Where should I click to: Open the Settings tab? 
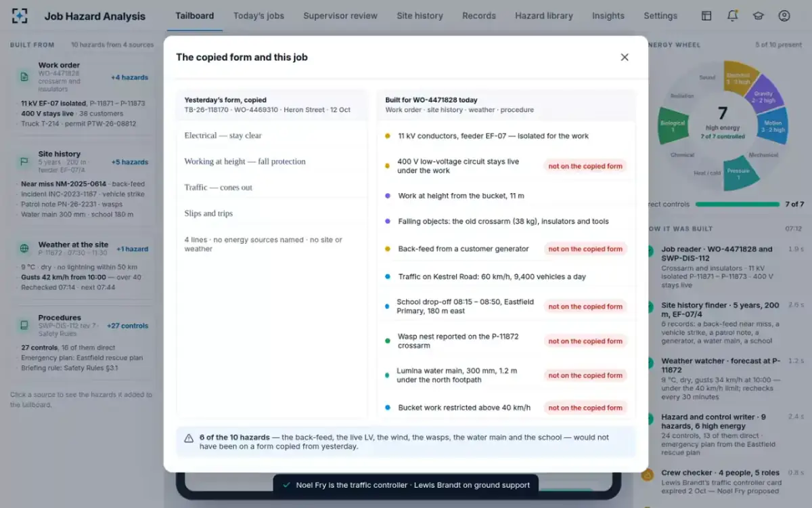(660, 16)
